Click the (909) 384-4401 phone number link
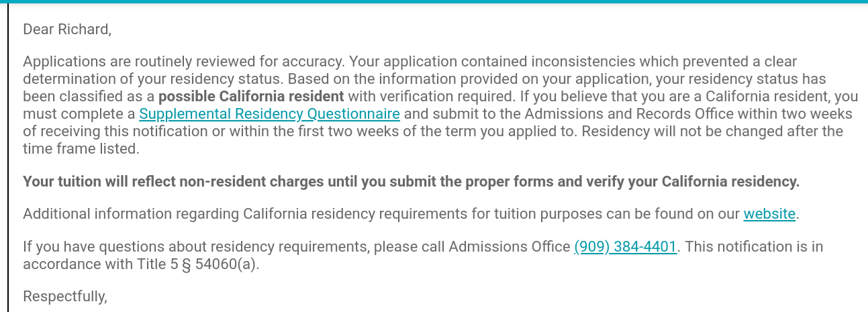Viewport: 868px width, 312px height. point(625,247)
